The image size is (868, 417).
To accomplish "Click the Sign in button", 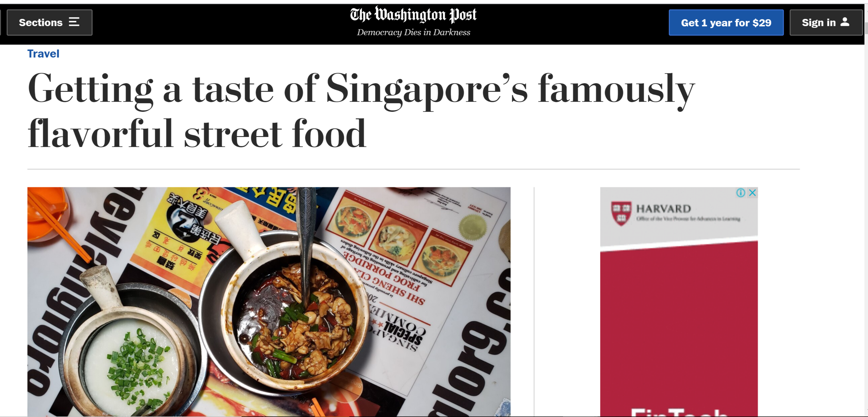I will [826, 23].
